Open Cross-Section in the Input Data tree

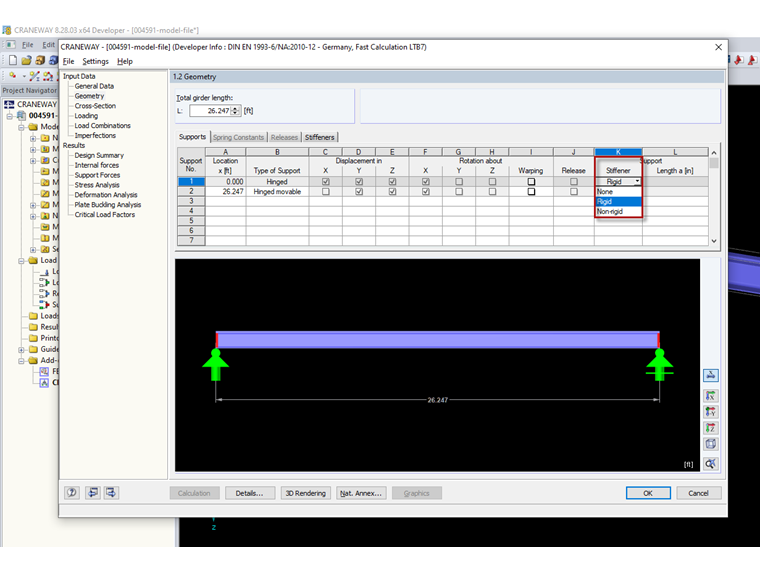point(95,106)
